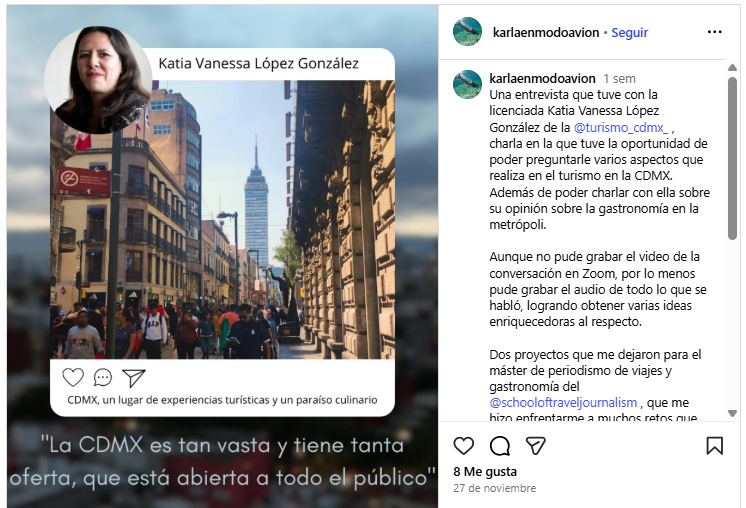746x508 pixels.
Task: Click the caption scrollbar's up arrow
Action: [x=732, y=68]
